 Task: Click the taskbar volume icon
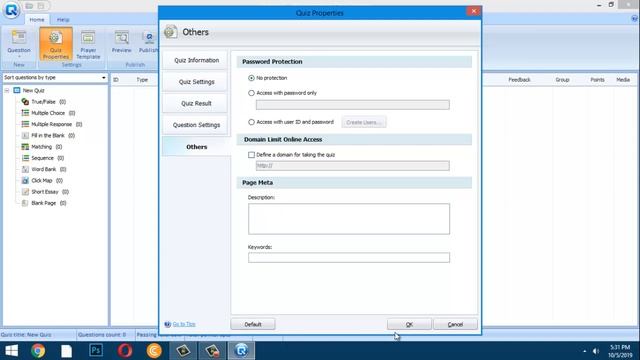tap(596, 351)
